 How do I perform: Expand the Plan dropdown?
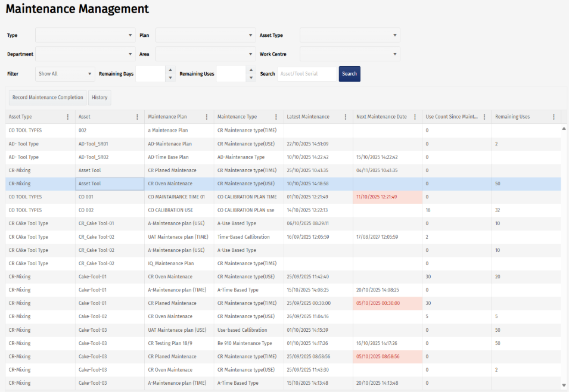point(206,35)
